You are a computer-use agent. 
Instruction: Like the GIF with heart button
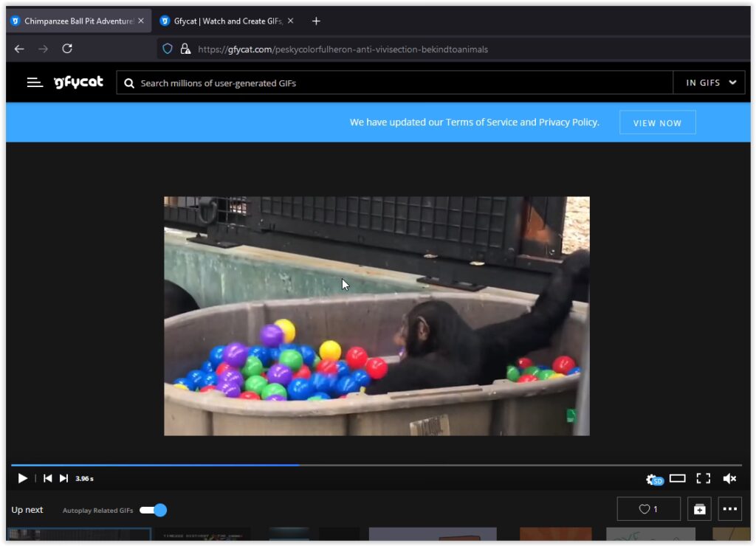[648, 509]
